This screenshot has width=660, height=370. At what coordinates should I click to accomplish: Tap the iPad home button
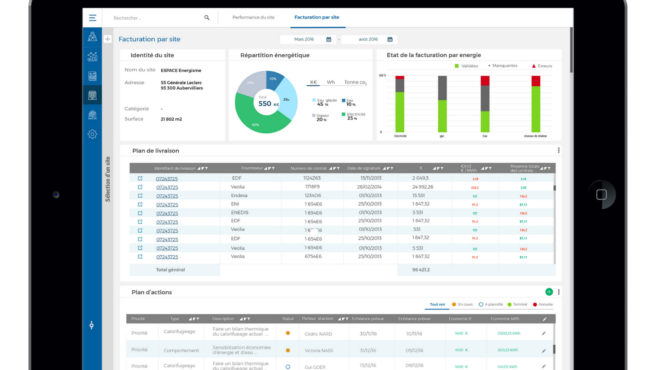pos(601,194)
